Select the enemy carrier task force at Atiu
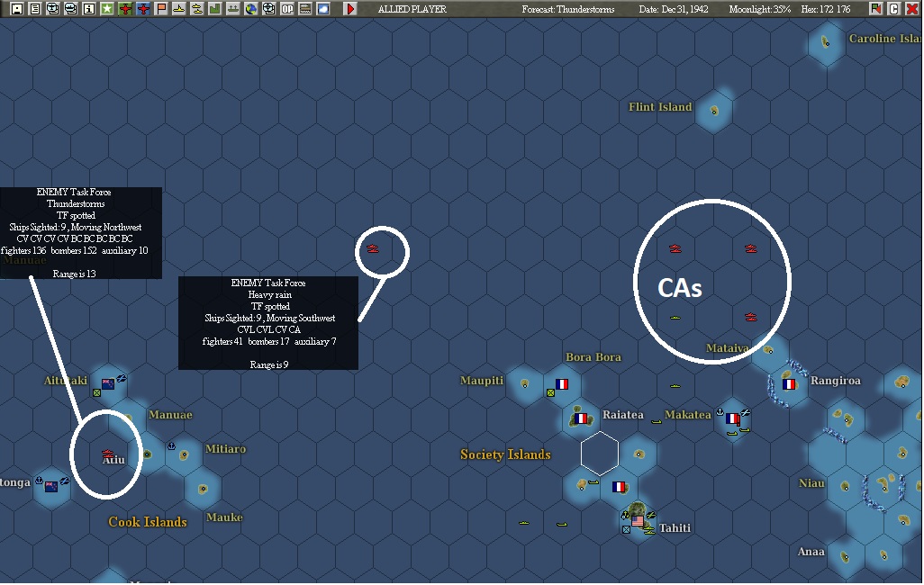924x585 pixels. pos(107,454)
